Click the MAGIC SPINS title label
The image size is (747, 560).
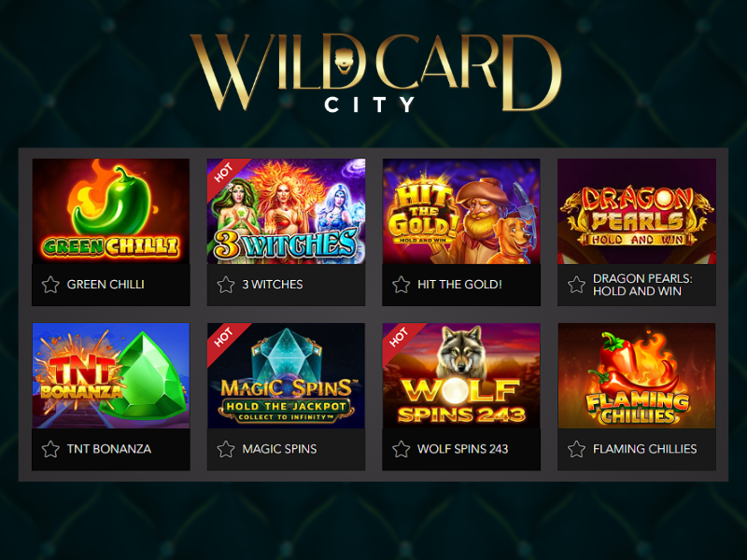pyautogui.click(x=279, y=449)
